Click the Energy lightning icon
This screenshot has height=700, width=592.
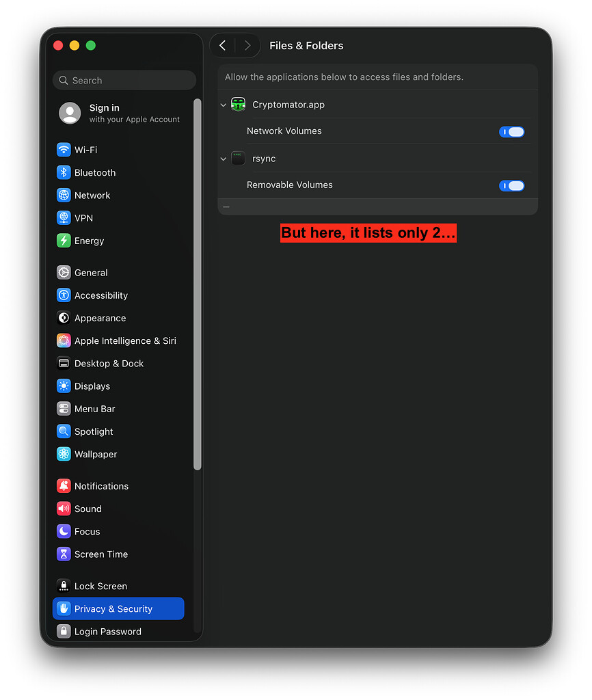click(64, 241)
